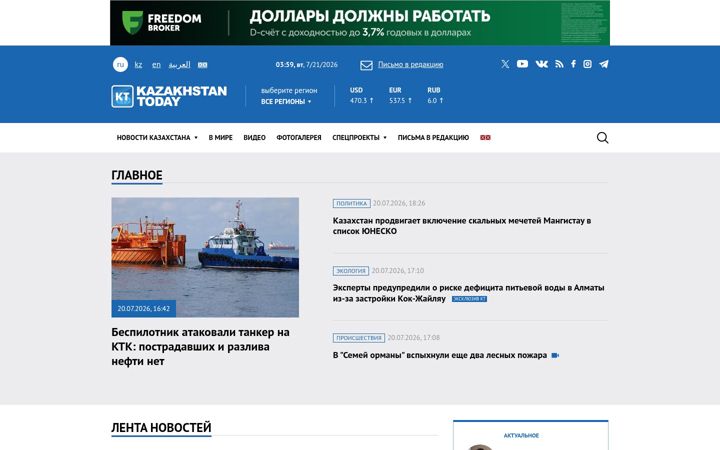Open the Facebook page icon

coord(574,64)
